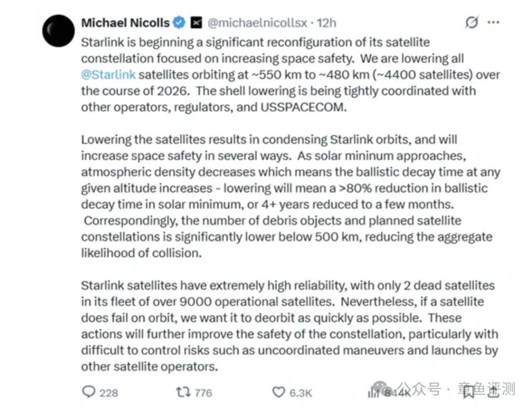The width and height of the screenshot is (532, 410).
Task: Click the paragraph starting 'Starlink satellites have extremely'
Action: [290, 326]
